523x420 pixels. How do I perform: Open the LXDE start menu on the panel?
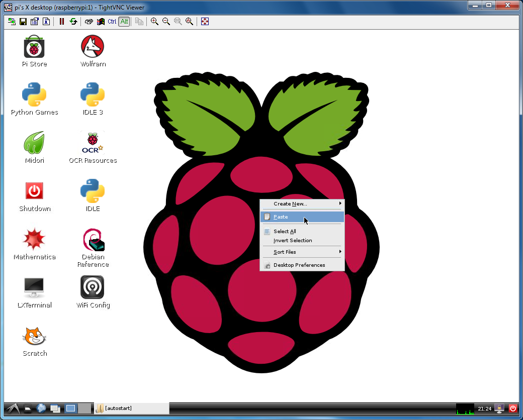[x=13, y=408]
